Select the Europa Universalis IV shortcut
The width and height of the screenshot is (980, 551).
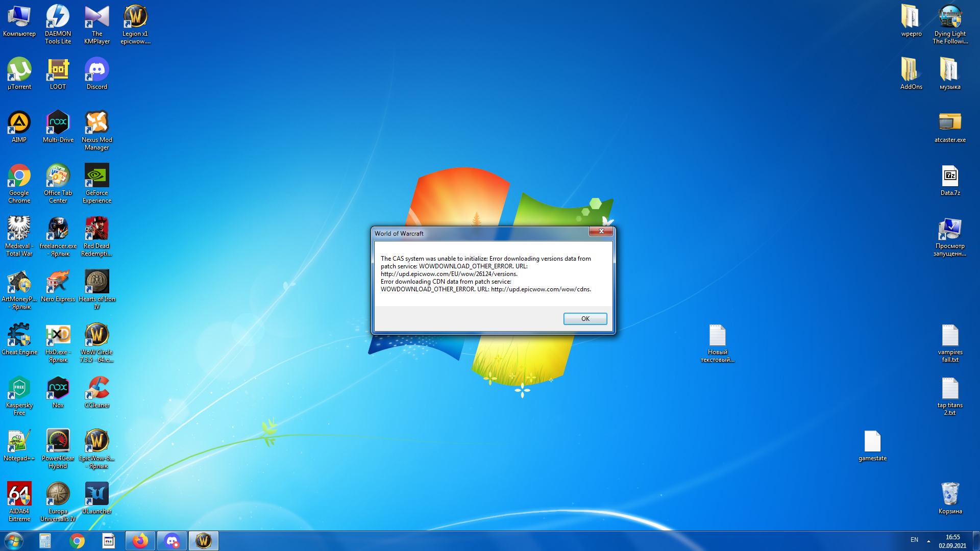coord(58,502)
